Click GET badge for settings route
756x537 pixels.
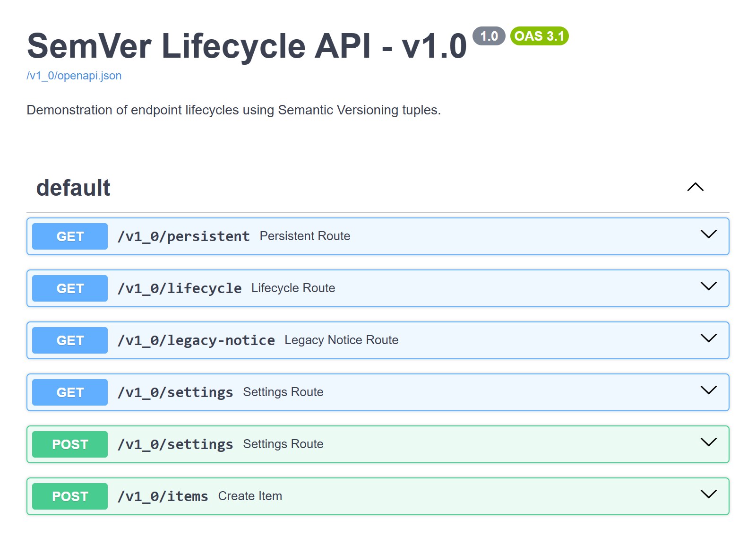[70, 392]
